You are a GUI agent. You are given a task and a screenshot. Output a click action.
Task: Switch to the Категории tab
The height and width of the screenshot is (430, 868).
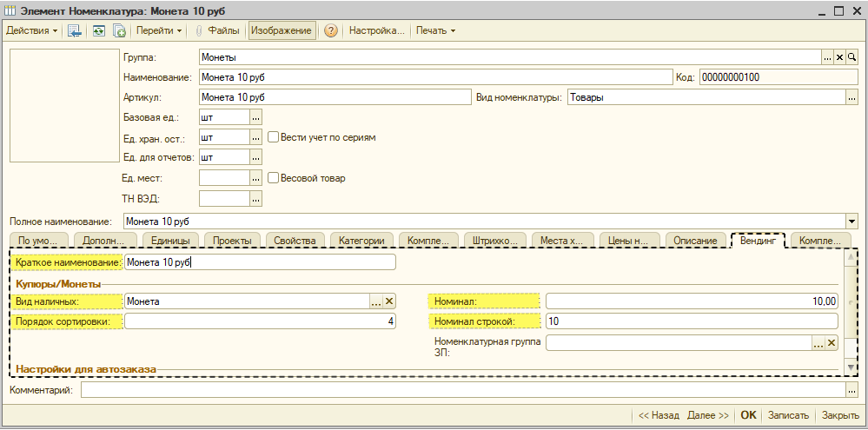[x=361, y=241]
